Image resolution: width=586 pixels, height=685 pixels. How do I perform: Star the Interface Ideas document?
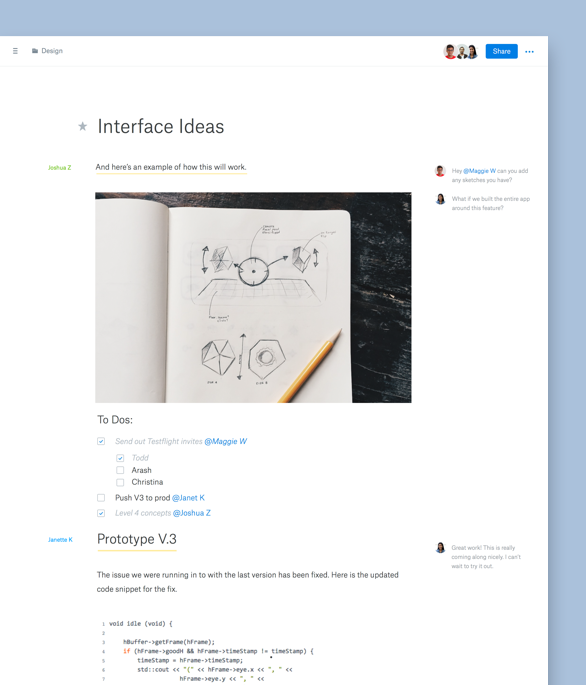pyautogui.click(x=83, y=127)
